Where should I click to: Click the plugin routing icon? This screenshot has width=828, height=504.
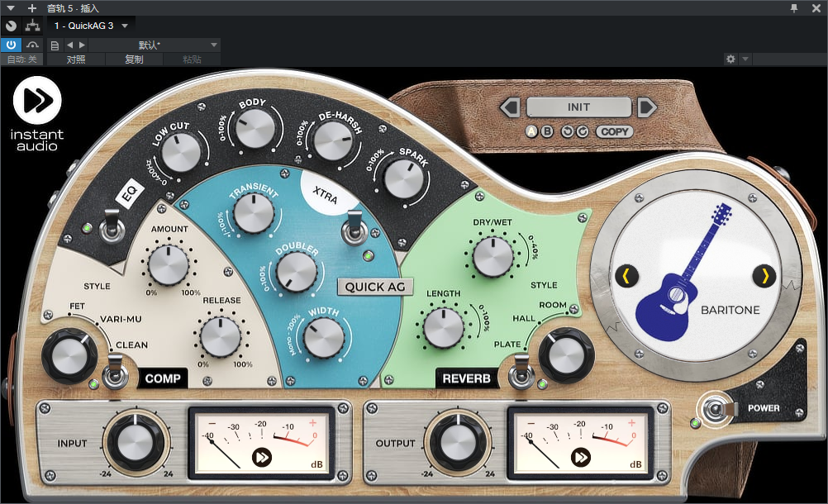pos(33,26)
